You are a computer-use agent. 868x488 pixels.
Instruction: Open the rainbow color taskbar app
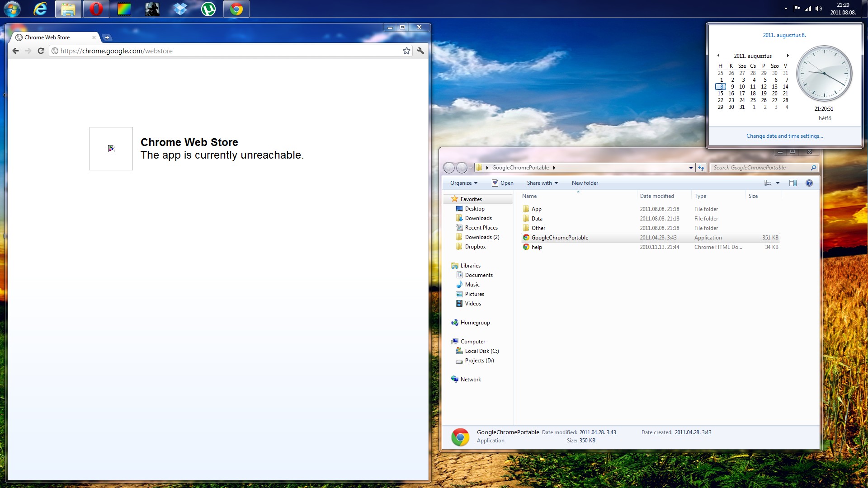pyautogui.click(x=124, y=9)
